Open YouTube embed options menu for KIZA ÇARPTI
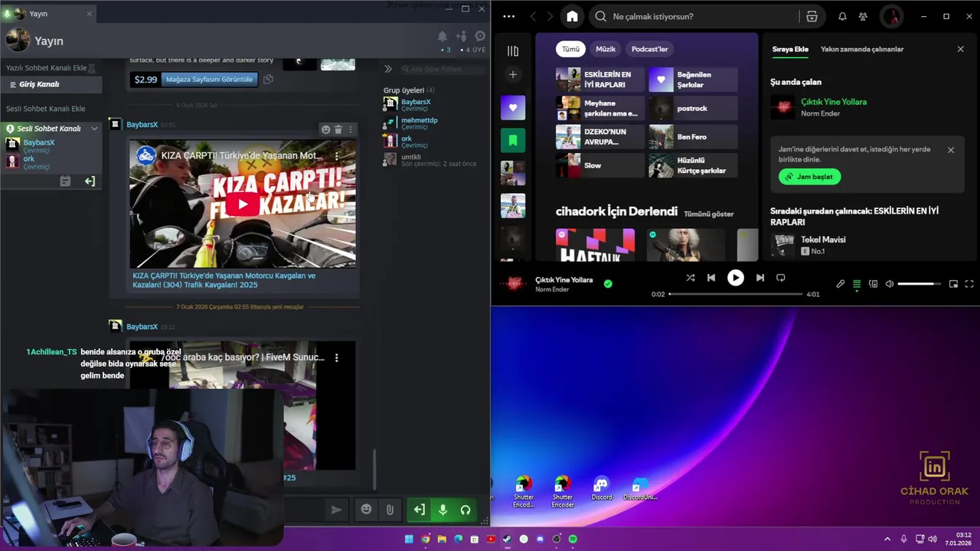The height and width of the screenshot is (551, 980). tap(337, 155)
